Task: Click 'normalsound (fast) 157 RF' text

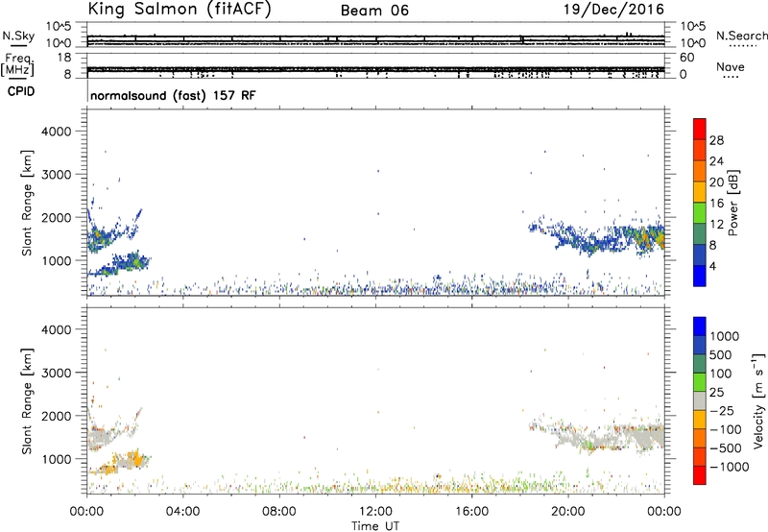Action: 173,95
